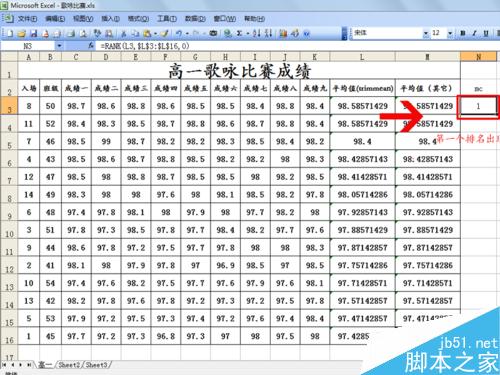Open the font name dropdown arrow

pos(426,33)
